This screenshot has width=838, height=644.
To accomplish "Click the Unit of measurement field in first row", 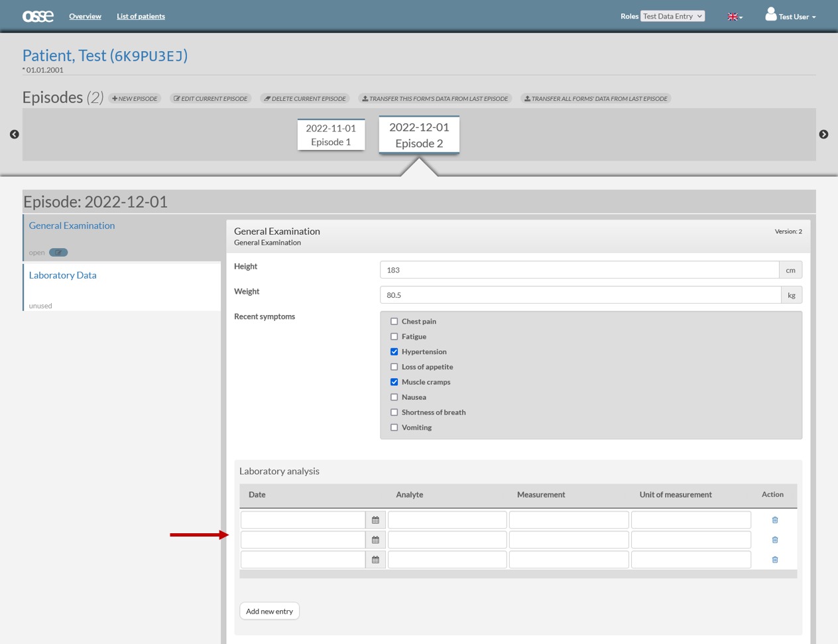I will pos(691,520).
